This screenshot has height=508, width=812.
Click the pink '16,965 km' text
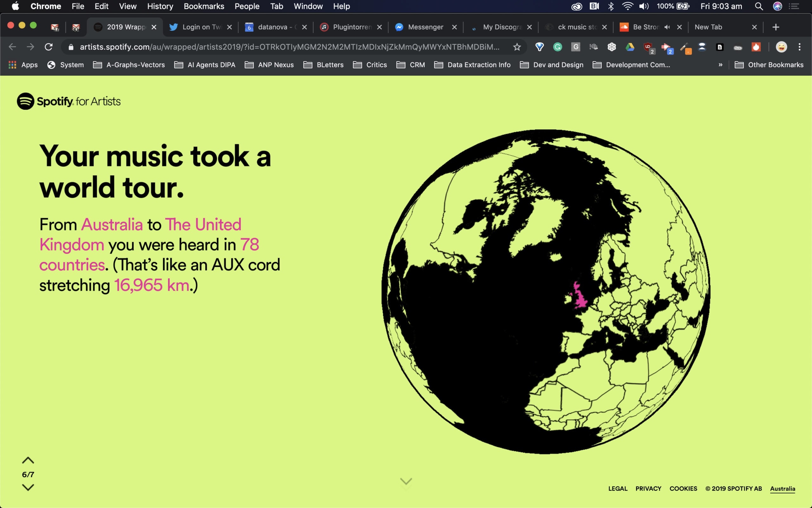tap(152, 285)
